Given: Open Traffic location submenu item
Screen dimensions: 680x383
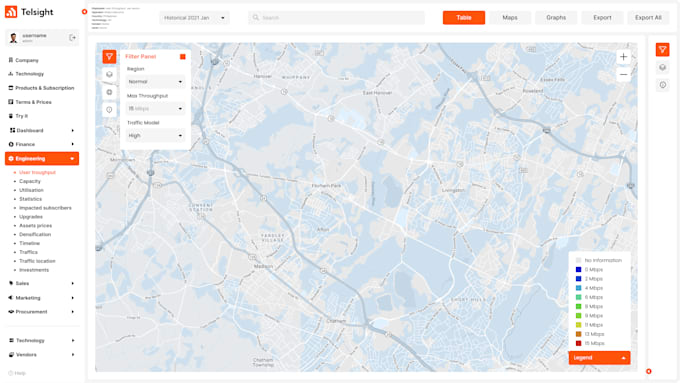Looking at the screenshot, I should click(37, 261).
